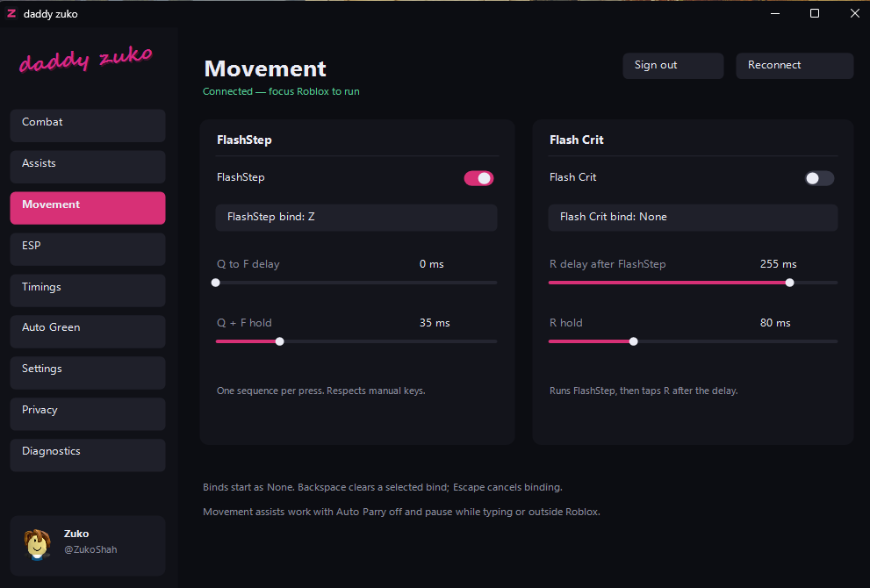Disable the FlashStep toggle
The image size is (870, 588).
pos(478,178)
